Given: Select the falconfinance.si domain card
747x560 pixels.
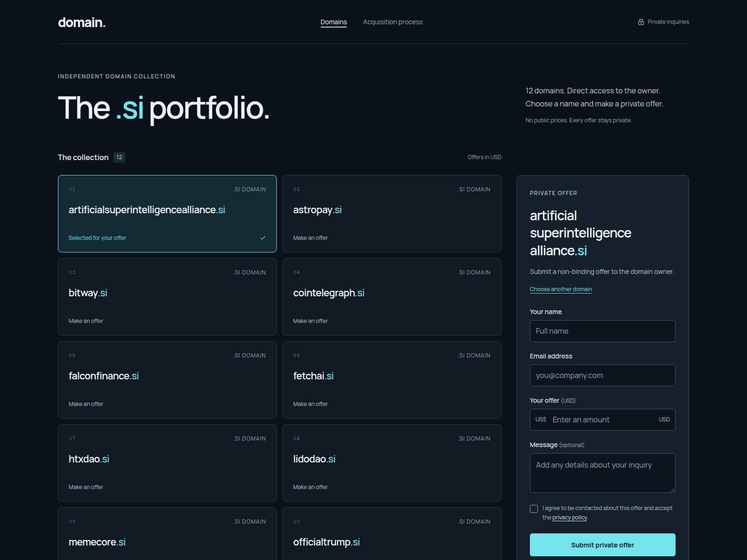Looking at the screenshot, I should (x=167, y=380).
